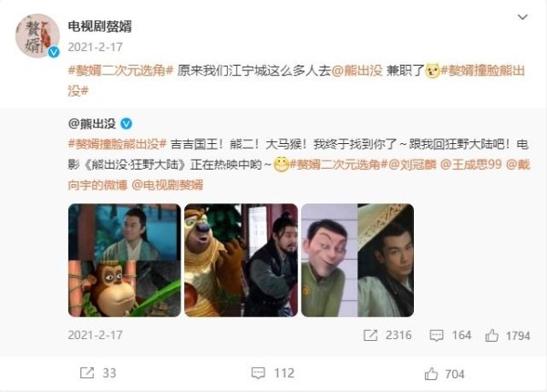Like the quoted post with 1794 likes

click(x=491, y=335)
